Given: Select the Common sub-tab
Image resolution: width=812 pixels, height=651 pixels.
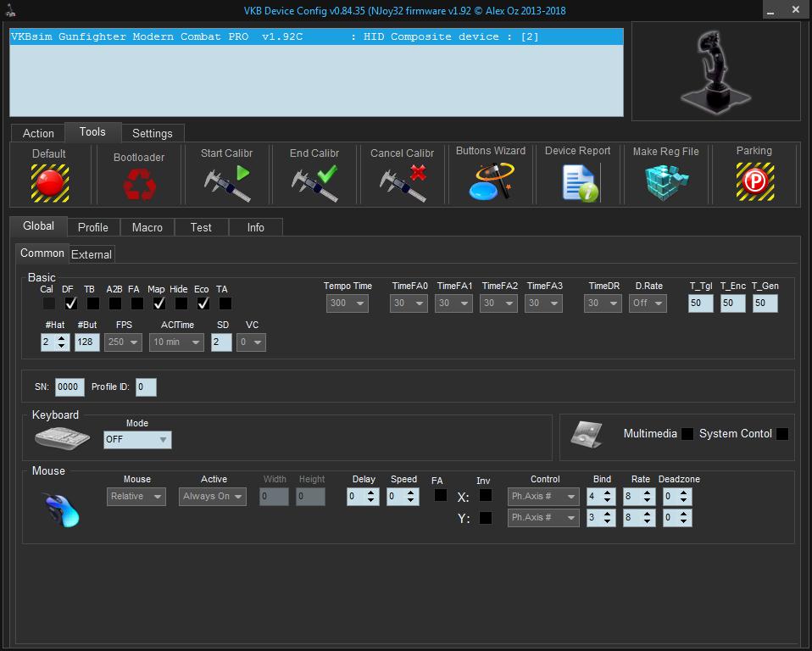Looking at the screenshot, I should tap(42, 253).
